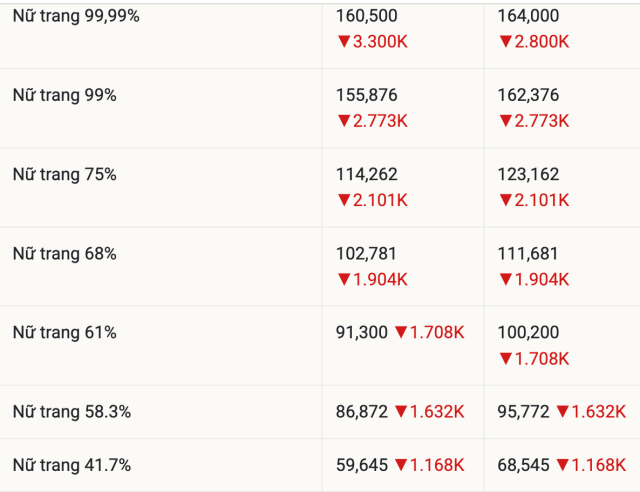The height and width of the screenshot is (492, 640).
Task: Click the 123,162 price value
Action: point(527,174)
